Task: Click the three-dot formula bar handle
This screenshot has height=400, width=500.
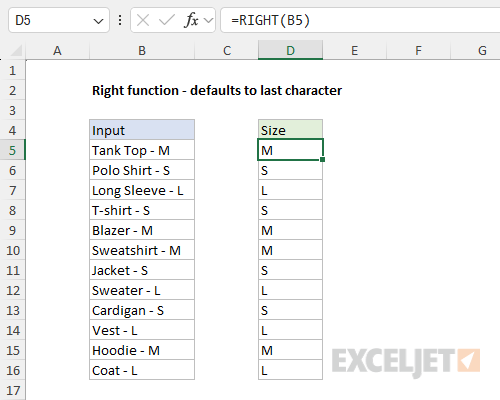Action: click(x=120, y=20)
